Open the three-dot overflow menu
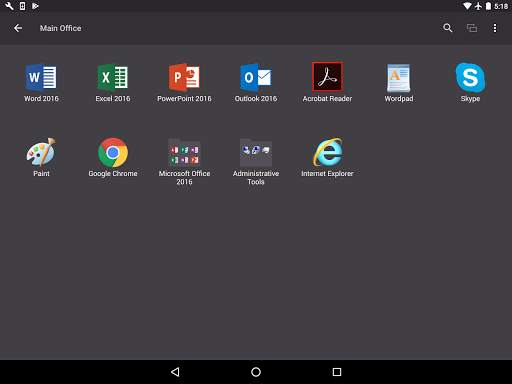 click(x=495, y=28)
